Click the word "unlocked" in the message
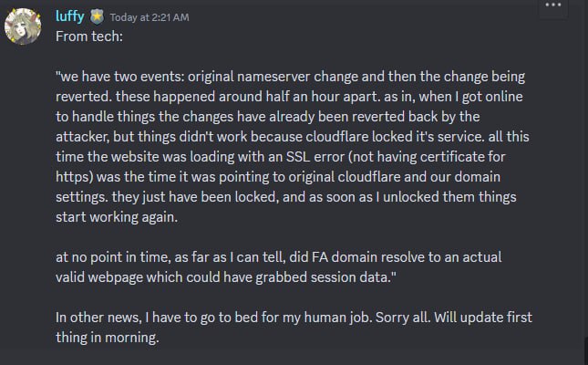The width and height of the screenshot is (588, 365). coord(409,197)
